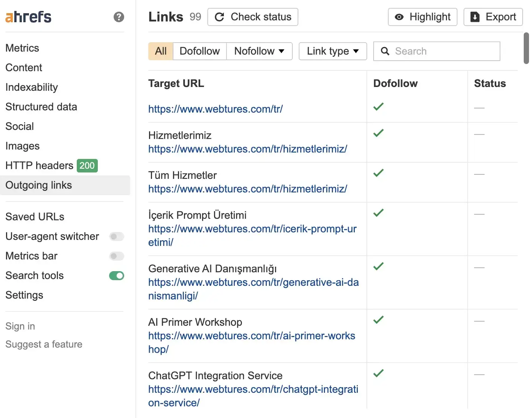The width and height of the screenshot is (532, 418).
Task: Open the HTTP headers section
Action: coord(39,165)
